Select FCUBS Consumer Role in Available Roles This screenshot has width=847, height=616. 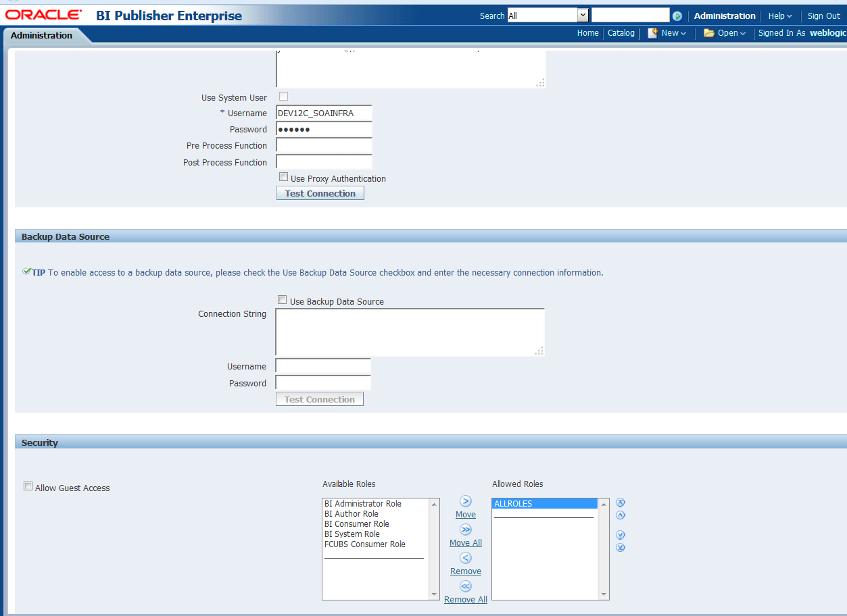point(376,544)
